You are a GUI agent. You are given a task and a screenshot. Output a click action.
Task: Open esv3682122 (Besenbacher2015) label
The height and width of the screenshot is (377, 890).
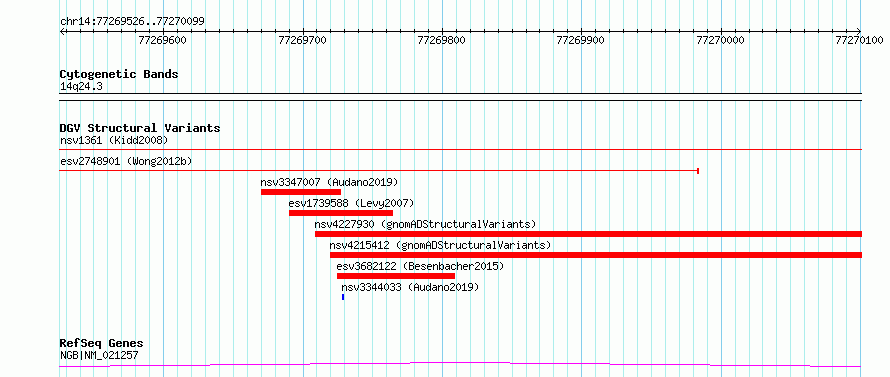coord(420,266)
